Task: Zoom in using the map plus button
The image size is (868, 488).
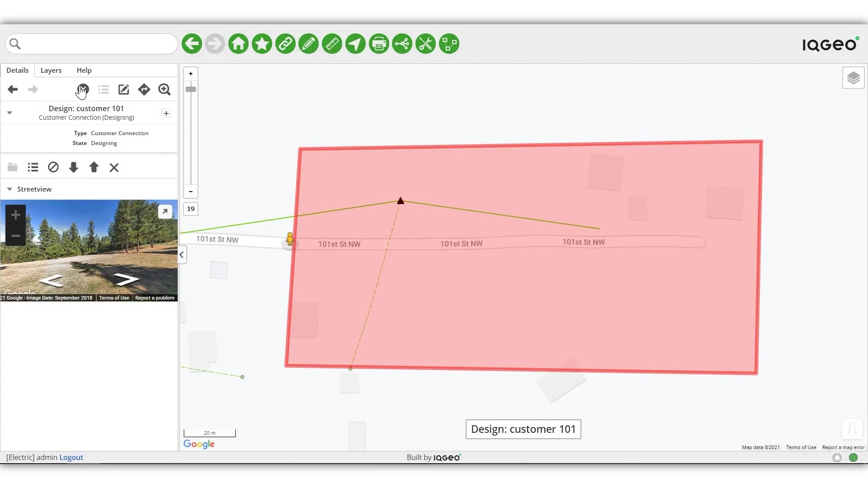Action: [x=191, y=73]
